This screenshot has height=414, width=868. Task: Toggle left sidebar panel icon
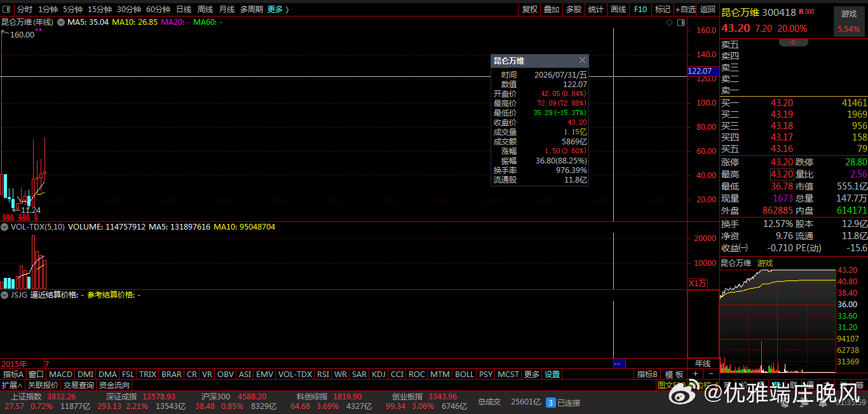pos(7,10)
